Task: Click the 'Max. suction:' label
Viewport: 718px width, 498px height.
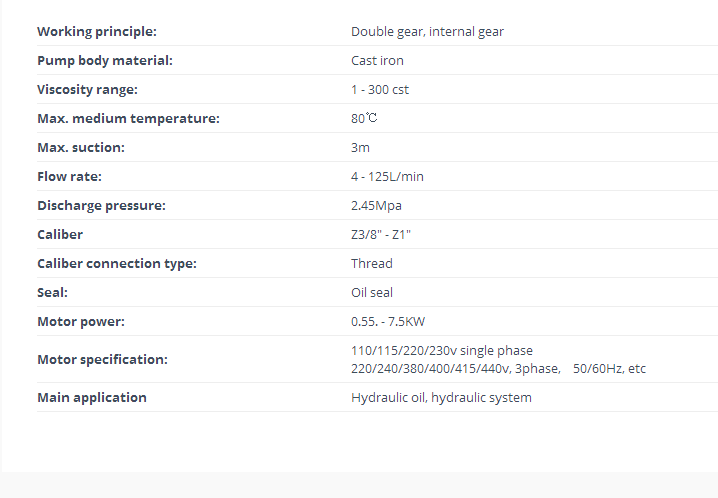Action: pyautogui.click(x=81, y=147)
